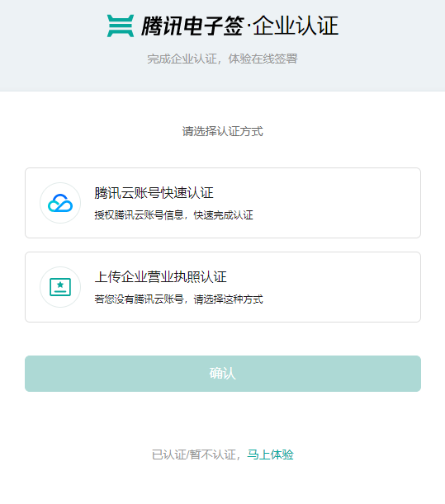Click the 确认 button

pyautogui.click(x=223, y=374)
